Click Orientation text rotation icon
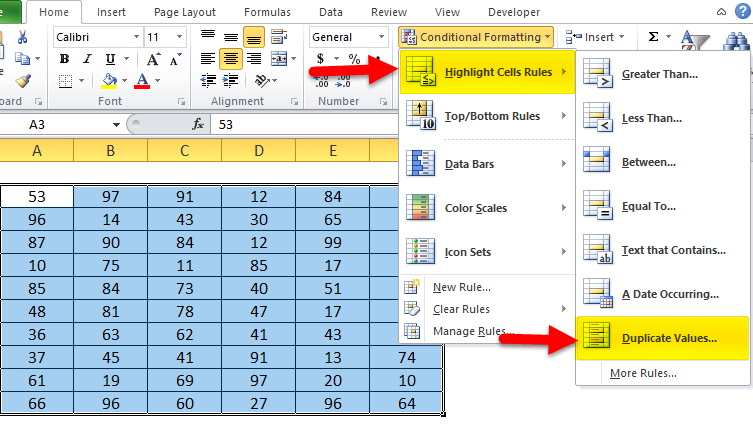 tap(262, 80)
